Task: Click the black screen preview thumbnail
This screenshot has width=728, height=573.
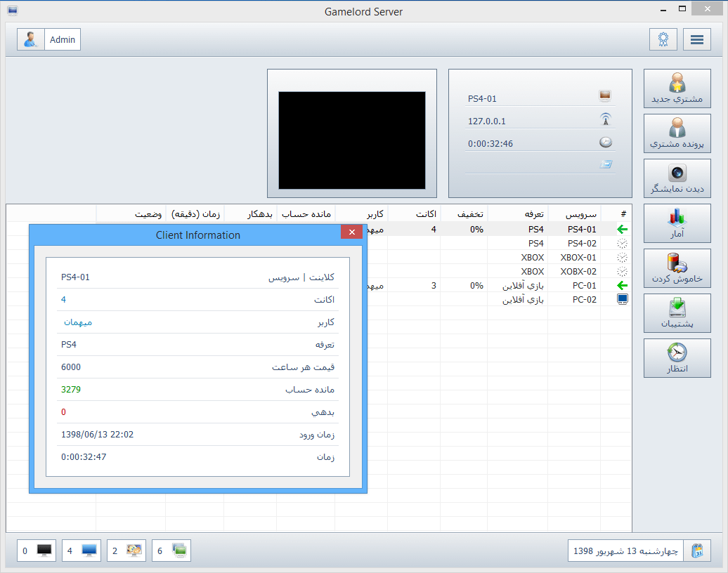Action: [352, 140]
